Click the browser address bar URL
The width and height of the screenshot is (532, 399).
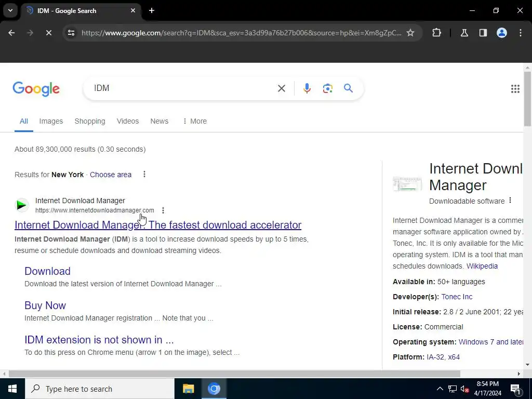click(x=242, y=33)
